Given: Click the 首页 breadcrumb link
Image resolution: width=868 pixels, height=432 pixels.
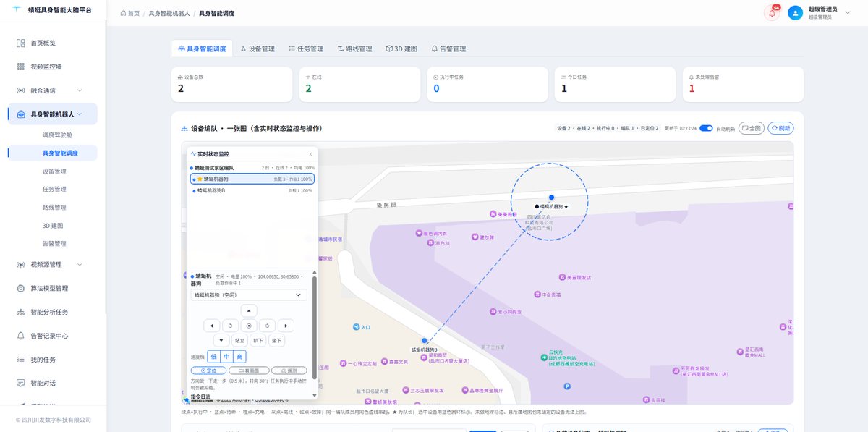Looking at the screenshot, I should click(130, 14).
